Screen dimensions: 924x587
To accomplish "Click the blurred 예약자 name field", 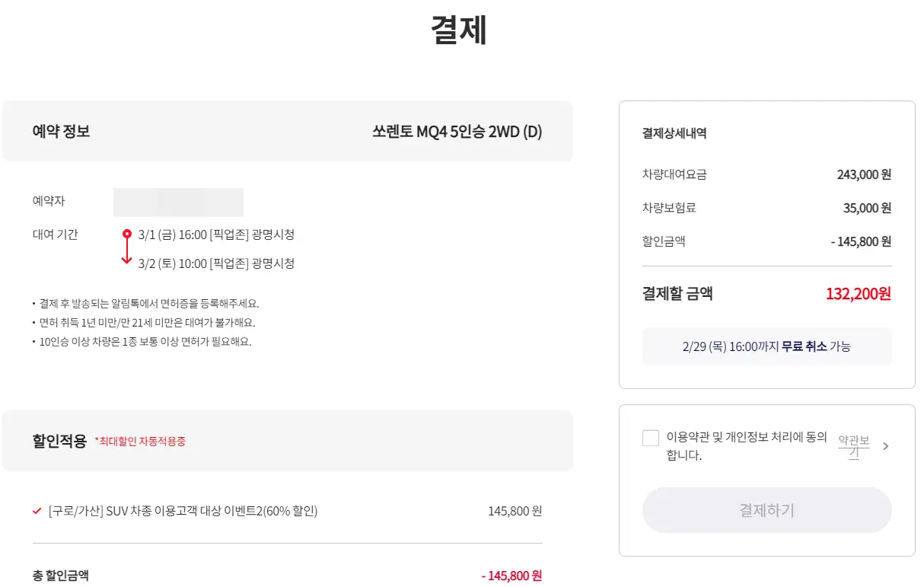I will [178, 202].
